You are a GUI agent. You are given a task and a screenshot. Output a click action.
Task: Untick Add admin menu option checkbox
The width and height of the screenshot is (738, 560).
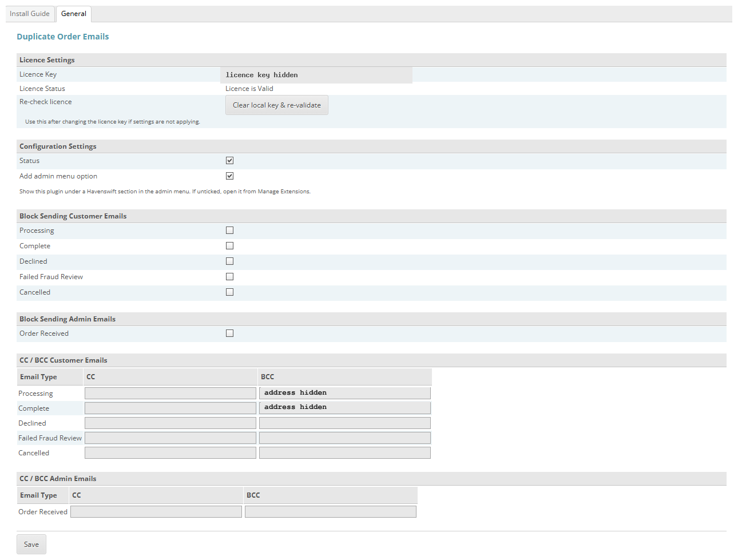tap(229, 176)
